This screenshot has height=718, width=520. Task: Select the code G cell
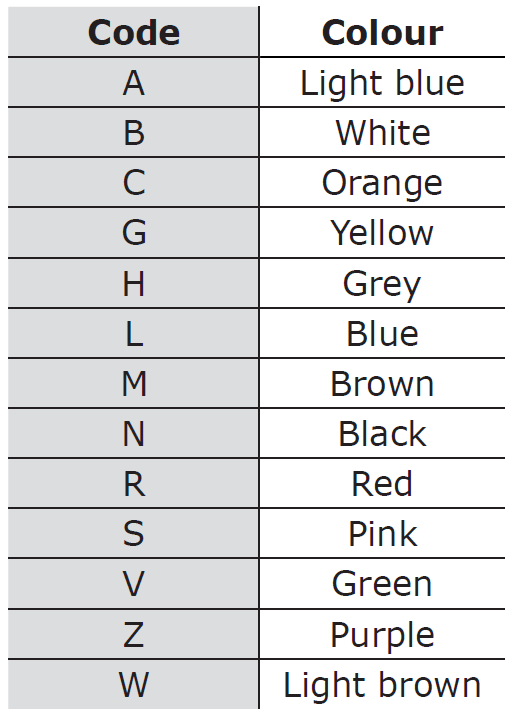coord(133,233)
